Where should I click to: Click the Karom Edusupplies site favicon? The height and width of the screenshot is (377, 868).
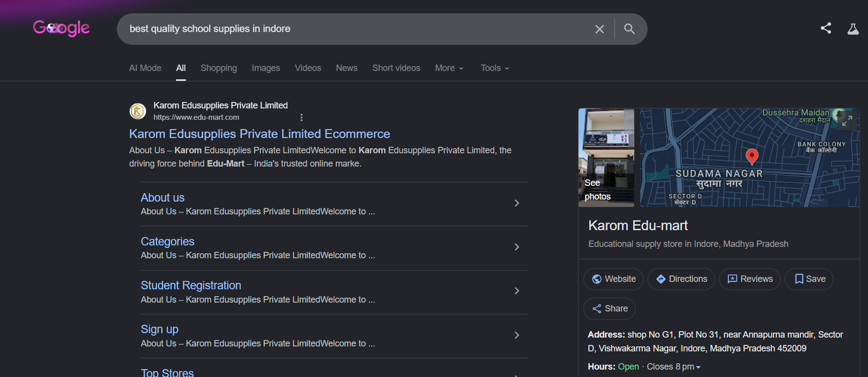point(138,111)
